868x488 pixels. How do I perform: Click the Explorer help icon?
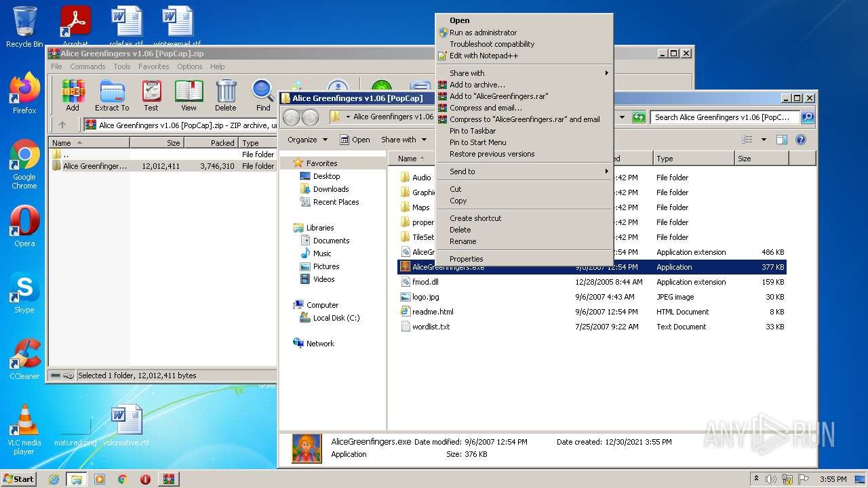(801, 140)
